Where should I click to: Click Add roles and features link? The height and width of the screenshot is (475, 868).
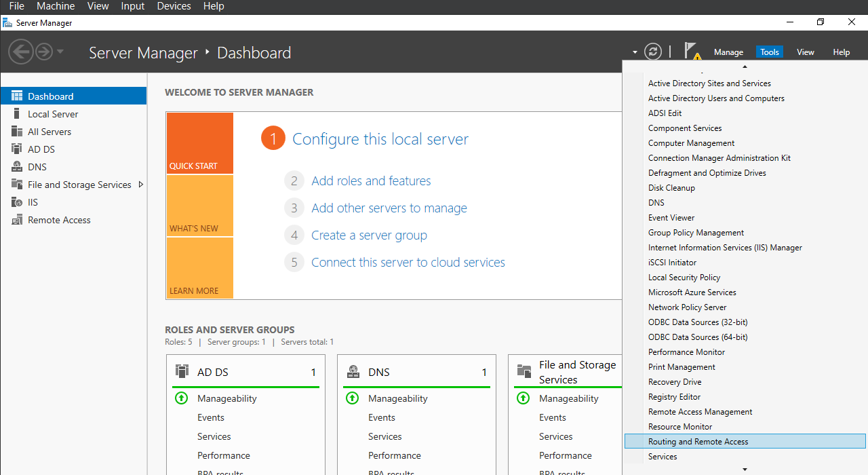pyautogui.click(x=371, y=181)
